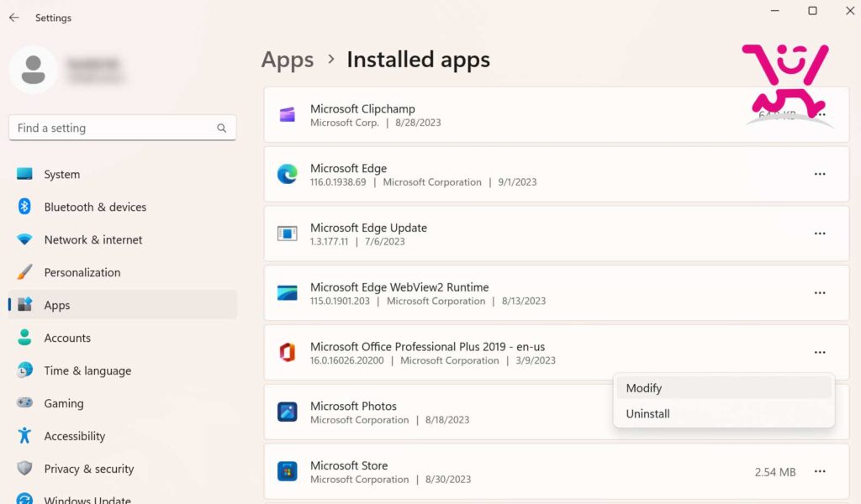861x504 pixels.
Task: Click the search magnifier icon
Action: click(221, 128)
